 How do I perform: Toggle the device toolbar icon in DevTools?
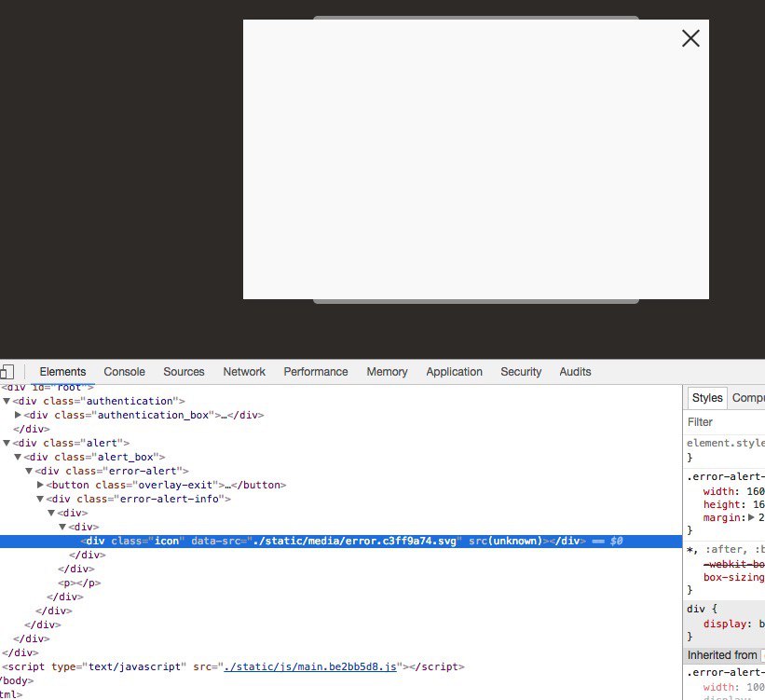[x=7, y=372]
